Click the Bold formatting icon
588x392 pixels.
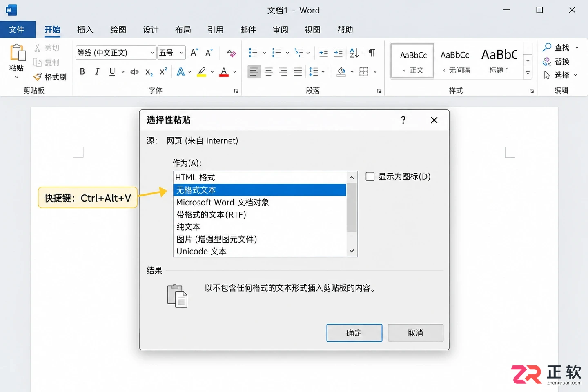tap(82, 71)
